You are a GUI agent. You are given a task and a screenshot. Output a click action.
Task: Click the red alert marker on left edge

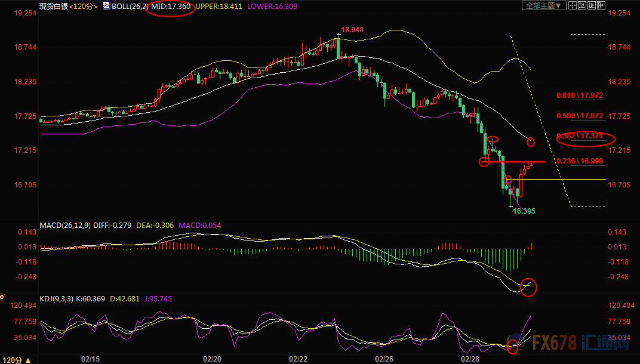pyautogui.click(x=2, y=297)
